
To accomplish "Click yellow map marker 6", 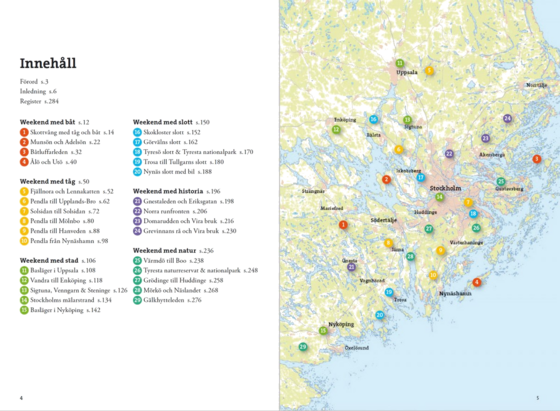I will (x=399, y=149).
